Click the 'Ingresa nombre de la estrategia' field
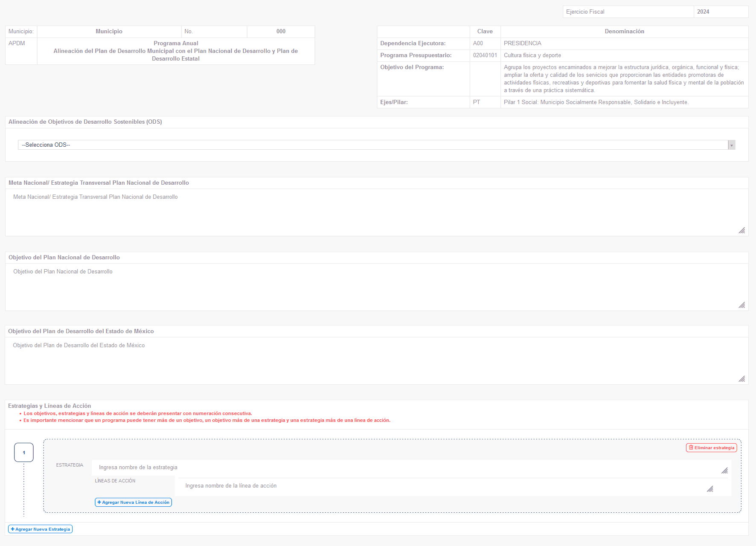Image resolution: width=756 pixels, height=546 pixels. click(x=405, y=468)
